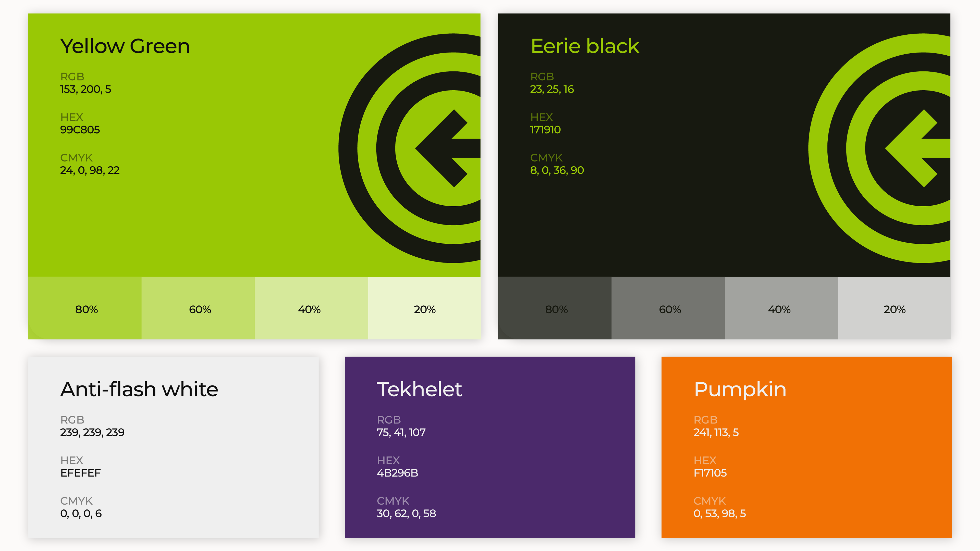Click the hex value F17105
Viewport: 980px width, 551px height.
pos(710,473)
